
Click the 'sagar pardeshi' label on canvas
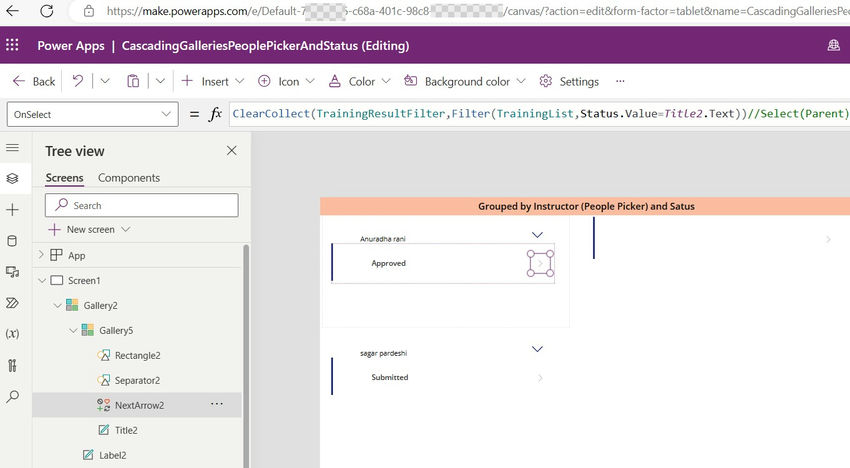[x=383, y=353]
